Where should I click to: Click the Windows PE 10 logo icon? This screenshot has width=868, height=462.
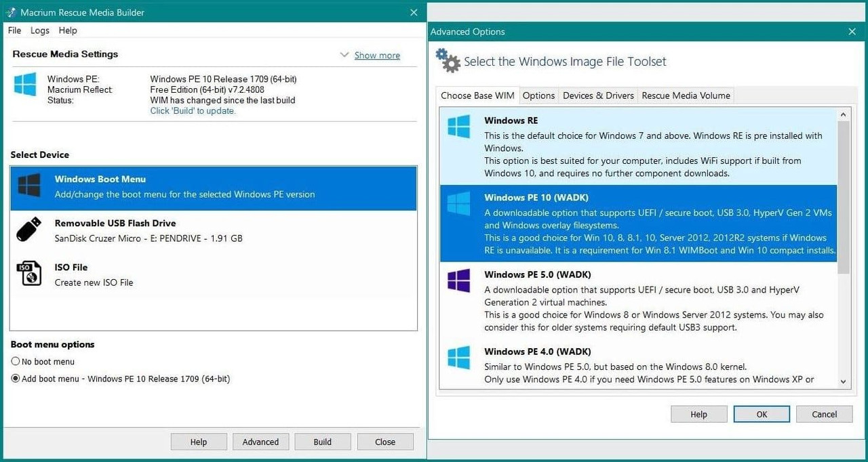[459, 204]
